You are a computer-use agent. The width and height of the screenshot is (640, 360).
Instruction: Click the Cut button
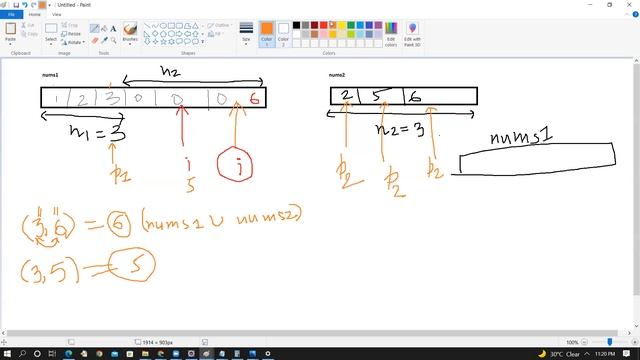[x=28, y=25]
